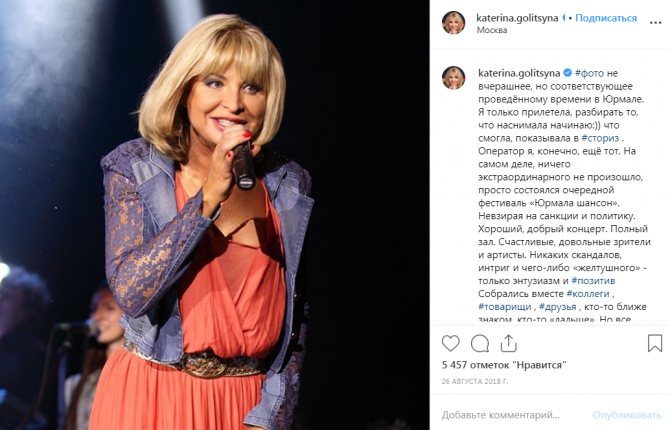
Task: View the 5 457 likes list
Action: click(x=504, y=365)
